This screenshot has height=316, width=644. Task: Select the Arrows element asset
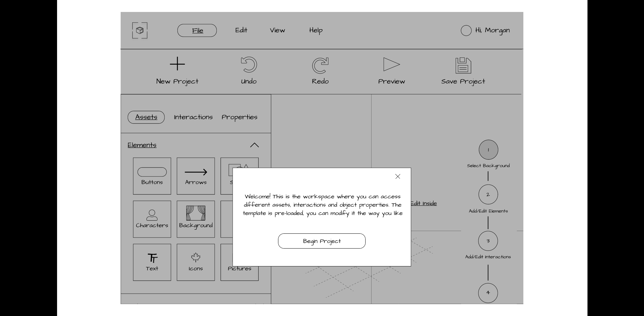pyautogui.click(x=195, y=176)
